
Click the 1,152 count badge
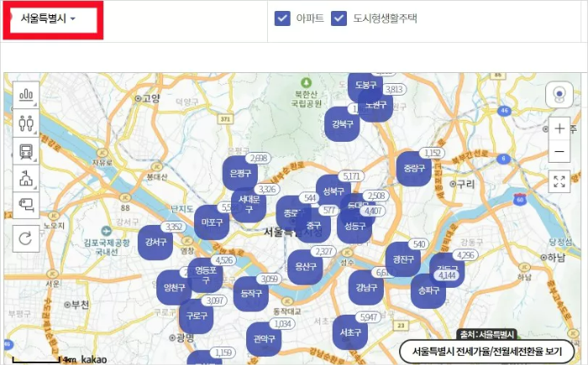pos(433,153)
